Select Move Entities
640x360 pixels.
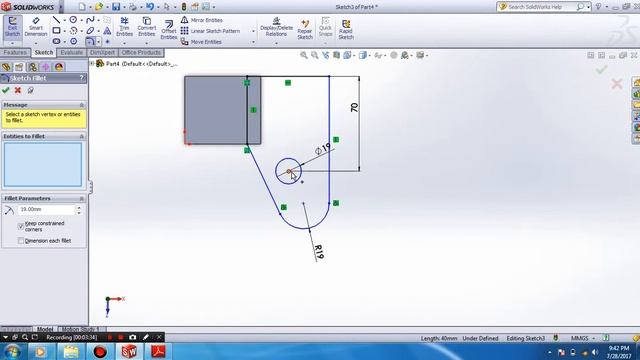201,42
